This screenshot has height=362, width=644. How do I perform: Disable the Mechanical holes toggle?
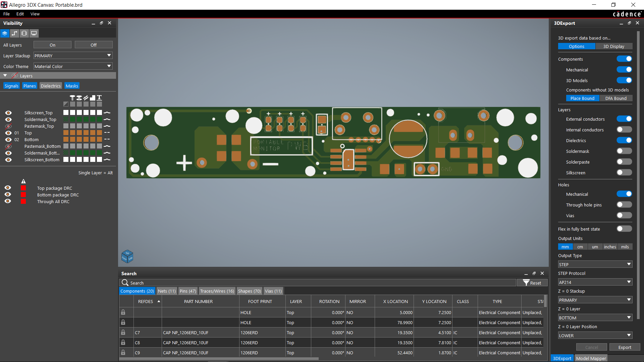click(624, 194)
